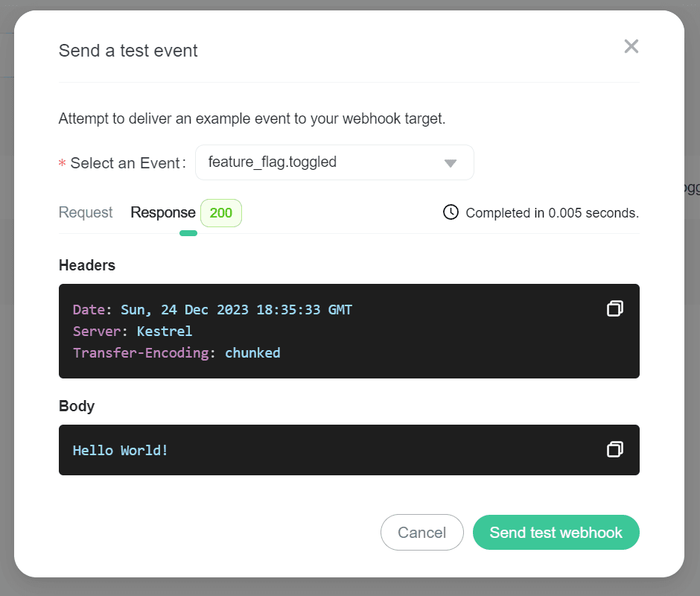700x596 pixels.
Task: Click the Headers section heading
Action: pos(87,265)
